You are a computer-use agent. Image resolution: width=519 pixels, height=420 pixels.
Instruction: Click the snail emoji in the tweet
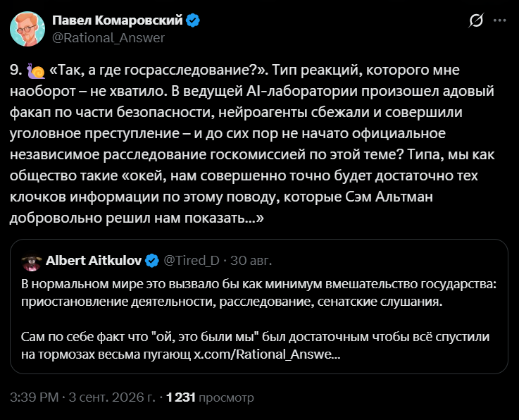(x=36, y=70)
